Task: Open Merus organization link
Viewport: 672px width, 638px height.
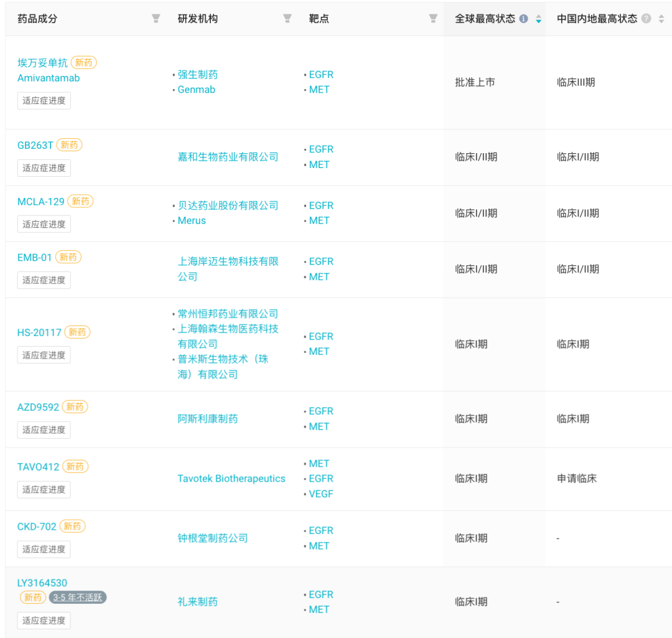Action: pyautogui.click(x=192, y=220)
